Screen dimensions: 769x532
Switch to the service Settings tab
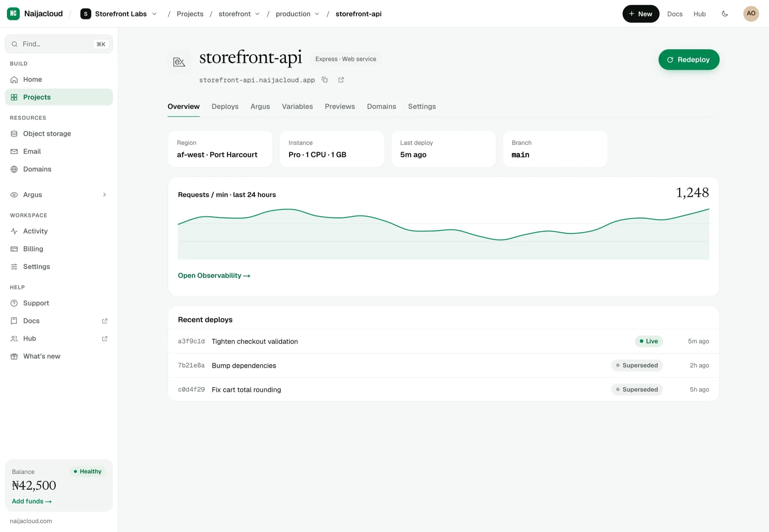point(422,106)
